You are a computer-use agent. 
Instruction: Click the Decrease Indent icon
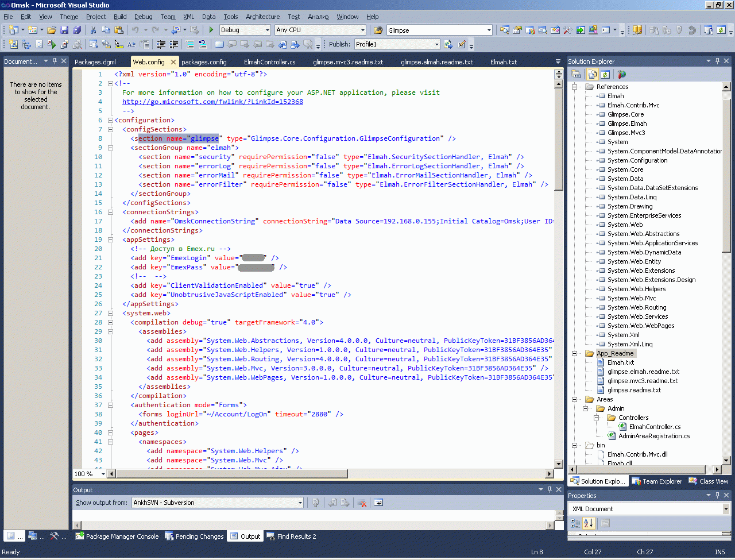pyautogui.click(x=161, y=44)
